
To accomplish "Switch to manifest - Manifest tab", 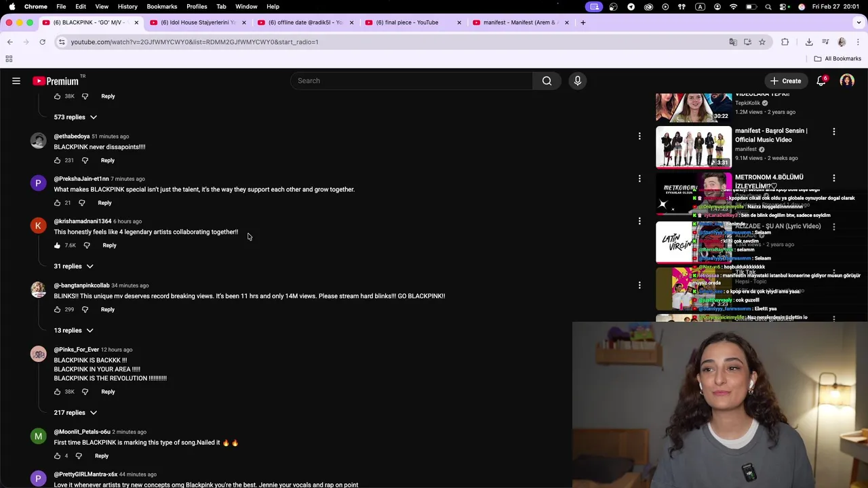I will click(x=520, y=22).
